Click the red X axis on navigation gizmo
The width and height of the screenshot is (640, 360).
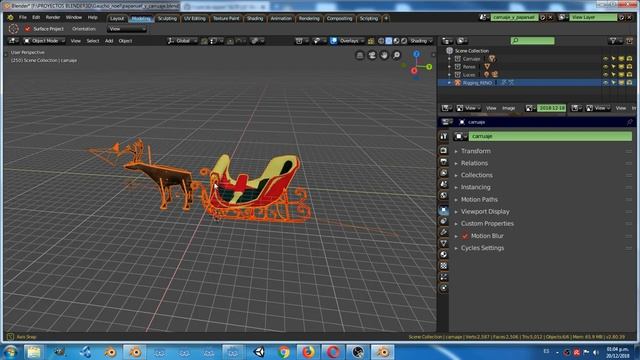click(414, 71)
